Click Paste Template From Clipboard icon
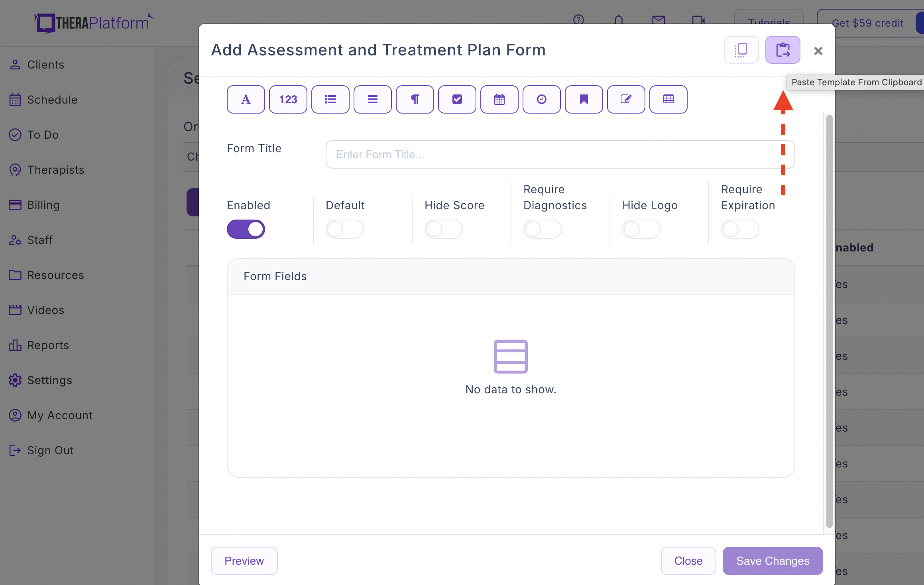This screenshot has height=585, width=924. [x=782, y=50]
